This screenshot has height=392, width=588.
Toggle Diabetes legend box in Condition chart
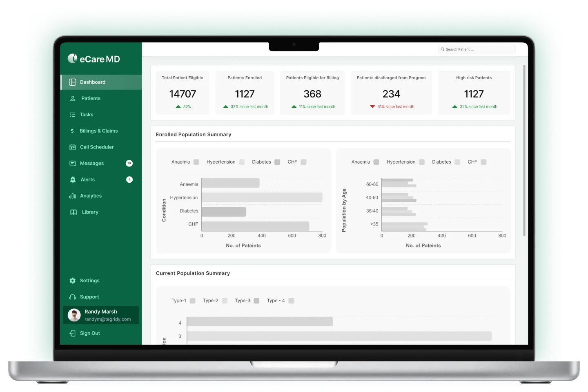tap(277, 162)
